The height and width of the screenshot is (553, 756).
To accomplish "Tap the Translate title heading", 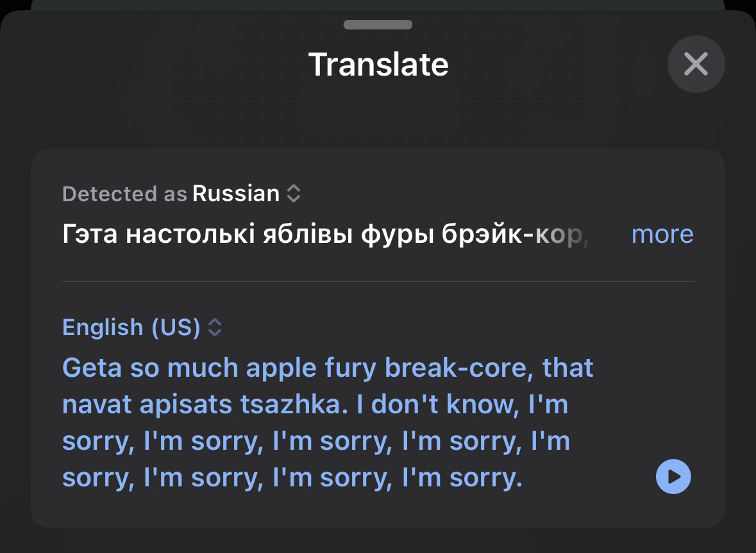I will (x=378, y=65).
